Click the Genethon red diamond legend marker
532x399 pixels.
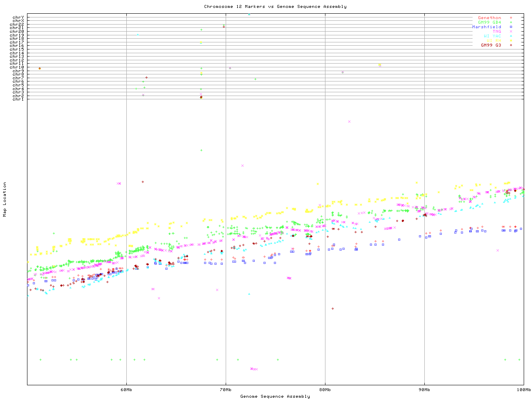pyautogui.click(x=511, y=18)
